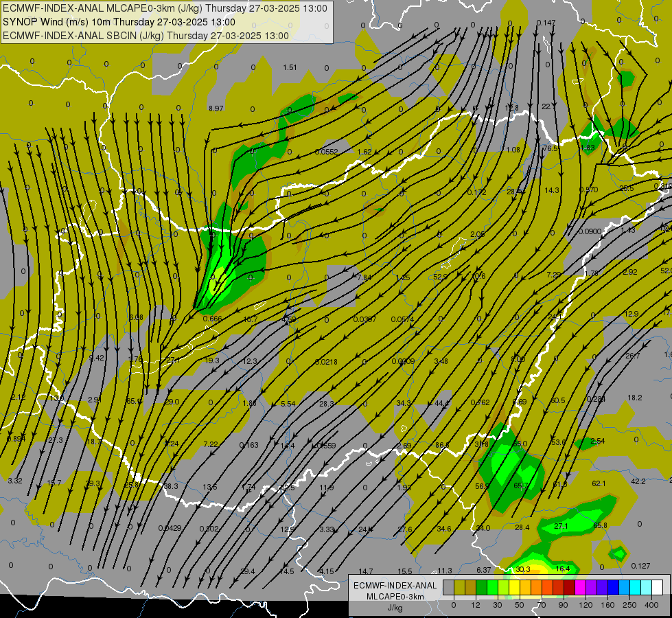The height and width of the screenshot is (618, 672).
Task: Click the legend tick label 12
Action: (476, 605)
